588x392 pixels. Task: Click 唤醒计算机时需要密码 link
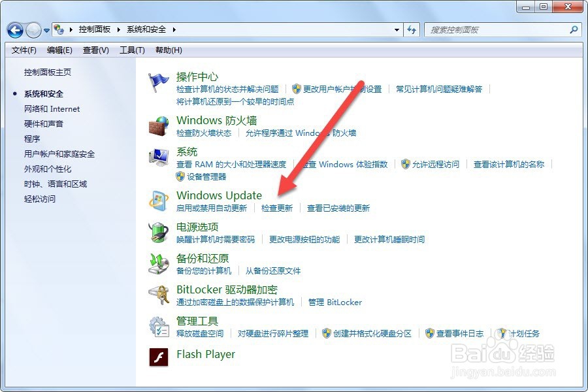pos(216,239)
